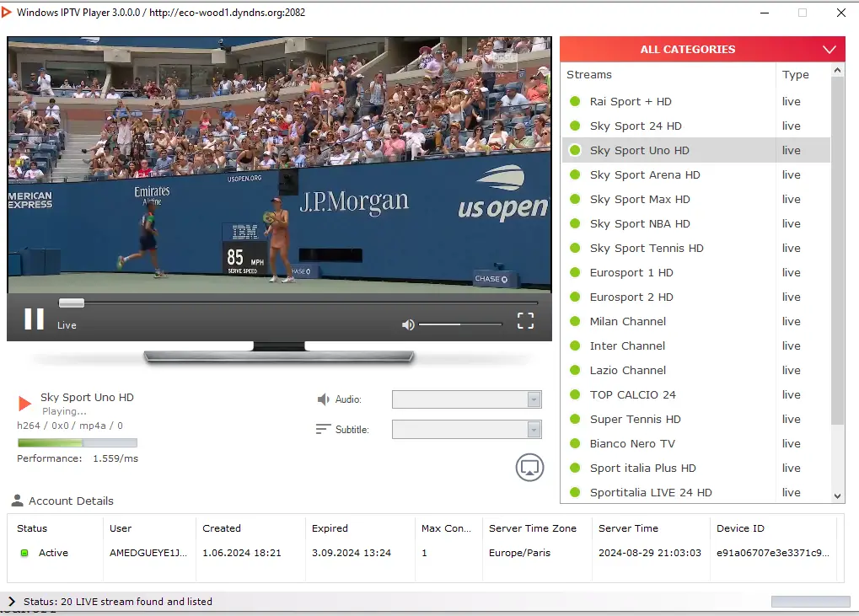Select the Rai Sport + HD stream
859x616 pixels.
pyautogui.click(x=695, y=101)
